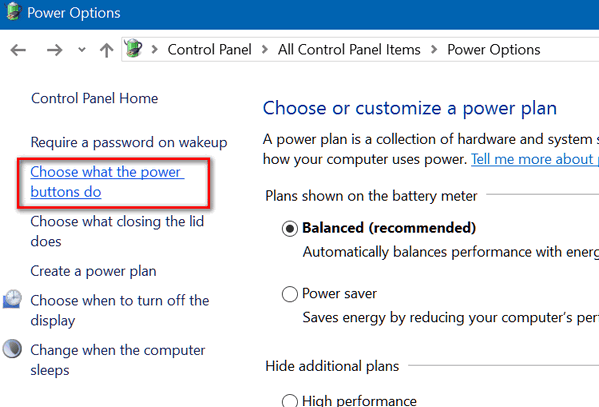Screen dimensions: 599x407
Task: Open the Tell me more about link
Action: 535,159
